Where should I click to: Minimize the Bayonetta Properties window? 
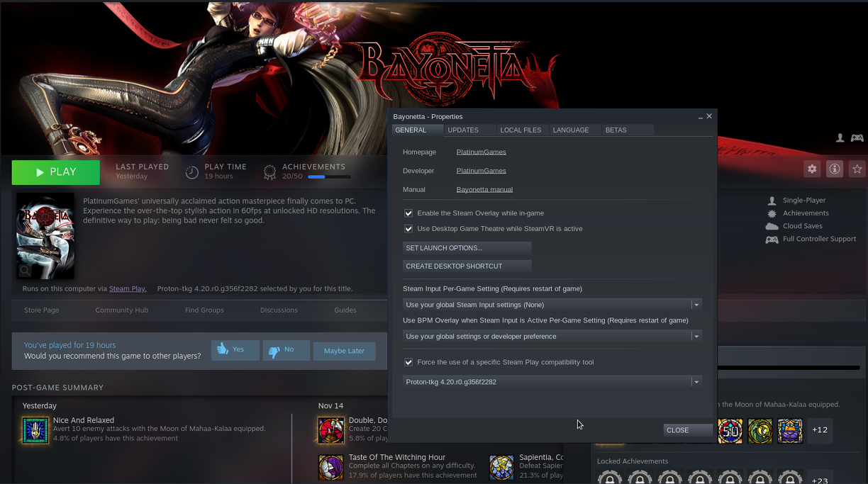coord(700,116)
